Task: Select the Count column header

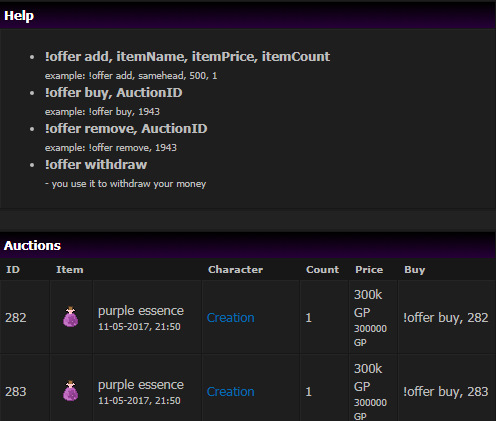Action: pyautogui.click(x=322, y=270)
